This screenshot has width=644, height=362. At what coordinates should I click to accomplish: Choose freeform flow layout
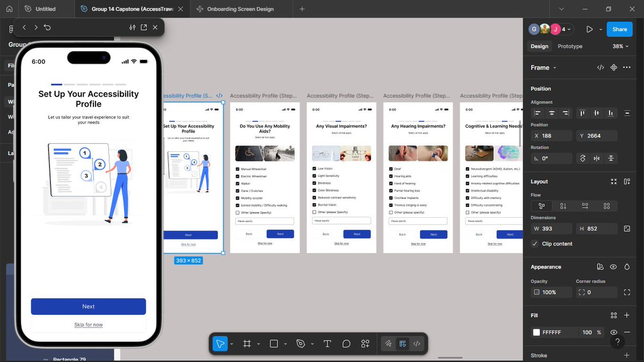point(541,206)
